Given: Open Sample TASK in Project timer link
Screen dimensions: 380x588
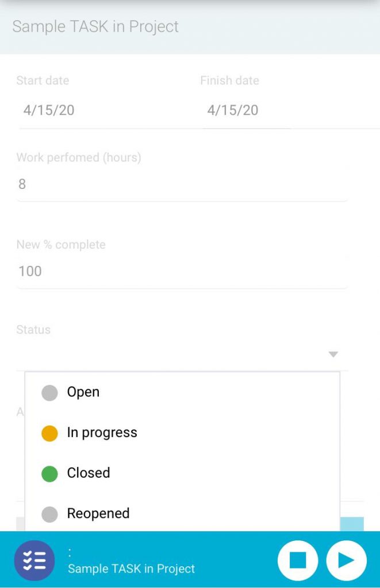Looking at the screenshot, I should (132, 569).
